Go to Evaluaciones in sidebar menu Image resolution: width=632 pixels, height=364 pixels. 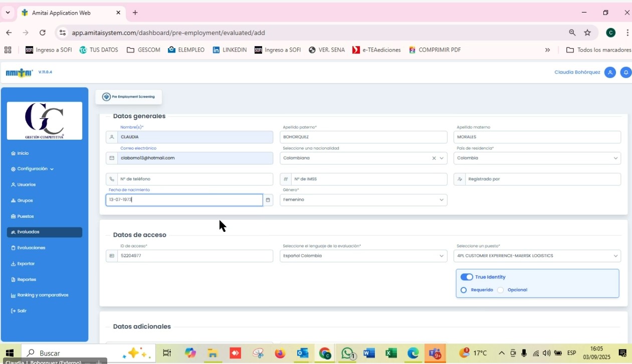pyautogui.click(x=31, y=248)
